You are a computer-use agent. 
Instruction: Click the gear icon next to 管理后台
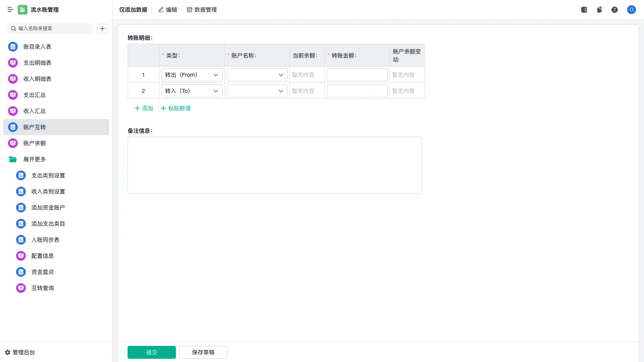[7, 352]
